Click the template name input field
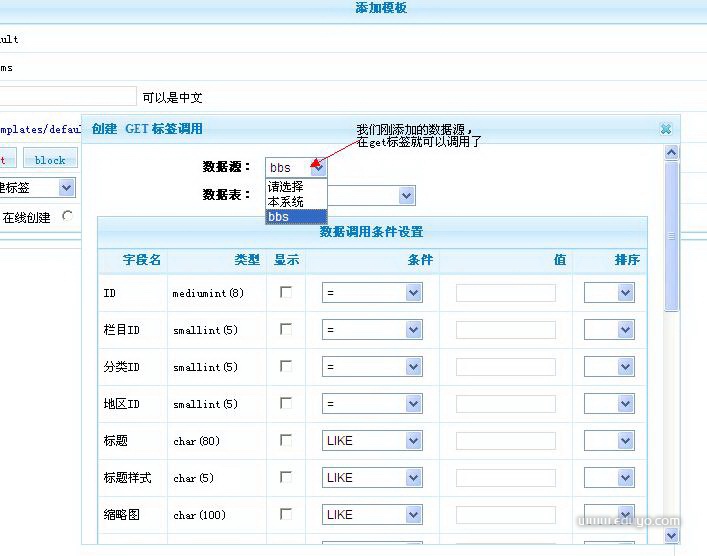This screenshot has width=707, height=556. point(68,97)
